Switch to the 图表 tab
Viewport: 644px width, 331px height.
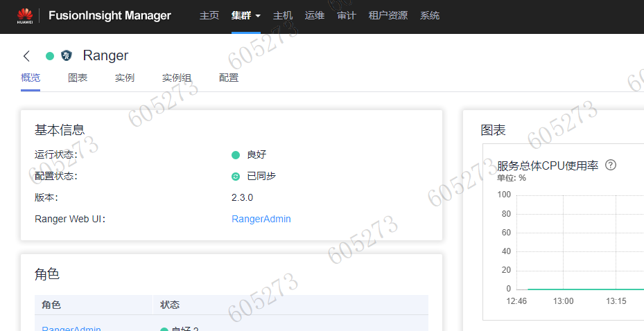click(x=78, y=78)
